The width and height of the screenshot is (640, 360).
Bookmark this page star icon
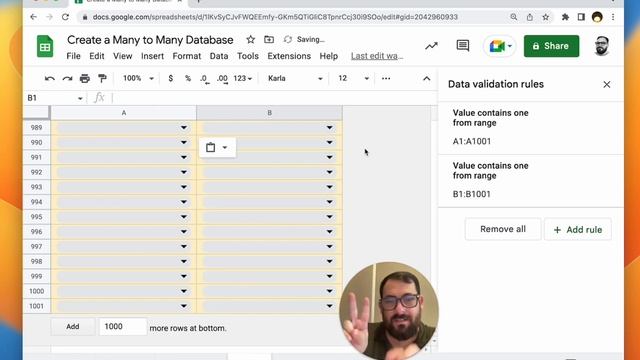click(x=546, y=17)
